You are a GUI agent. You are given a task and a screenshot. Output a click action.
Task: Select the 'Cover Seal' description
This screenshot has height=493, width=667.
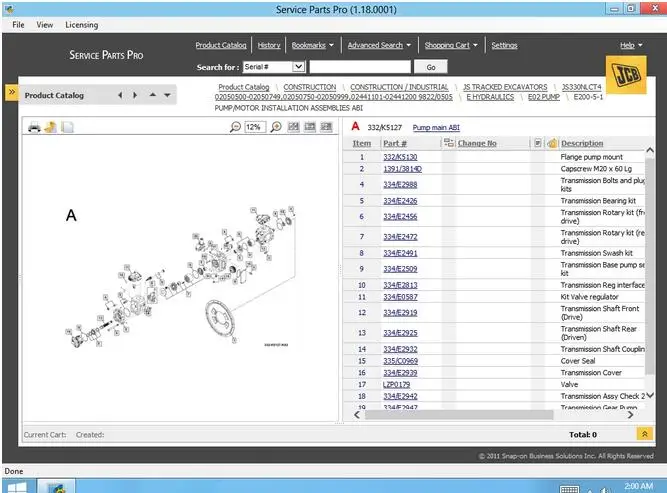578,361
